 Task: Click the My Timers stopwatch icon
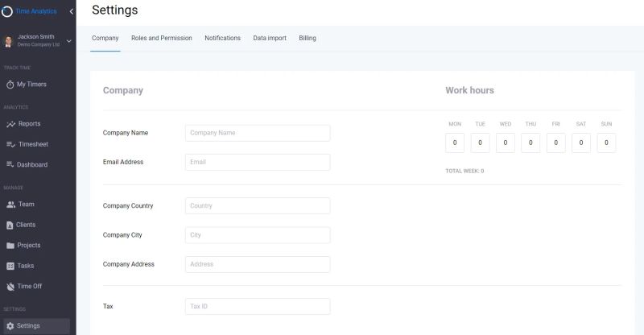(10, 85)
